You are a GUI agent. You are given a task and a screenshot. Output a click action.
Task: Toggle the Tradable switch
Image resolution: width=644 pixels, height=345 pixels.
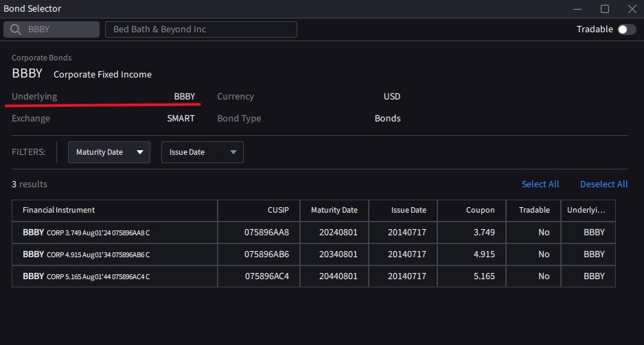627,29
